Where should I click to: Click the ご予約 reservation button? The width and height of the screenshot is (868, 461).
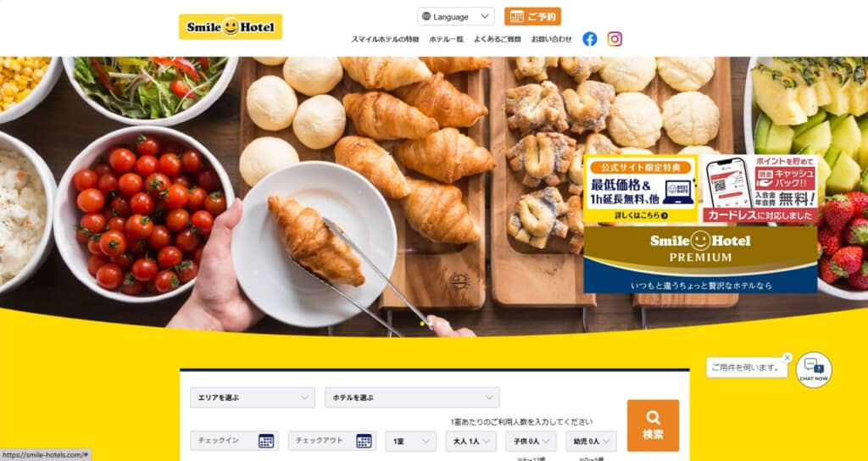click(532, 17)
